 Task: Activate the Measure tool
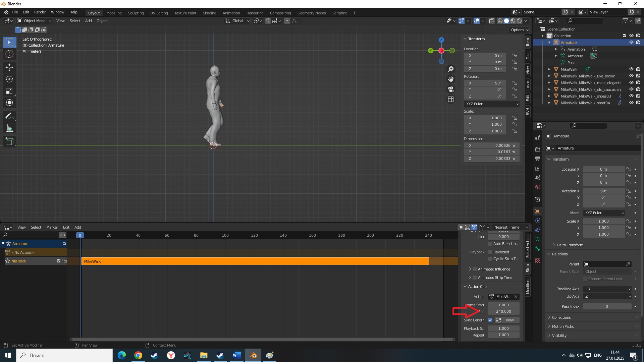9,128
